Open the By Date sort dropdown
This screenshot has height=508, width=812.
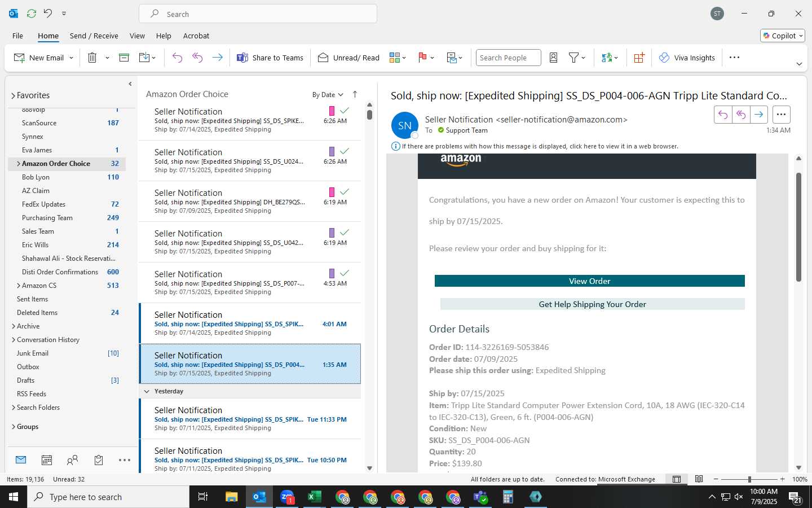328,94
